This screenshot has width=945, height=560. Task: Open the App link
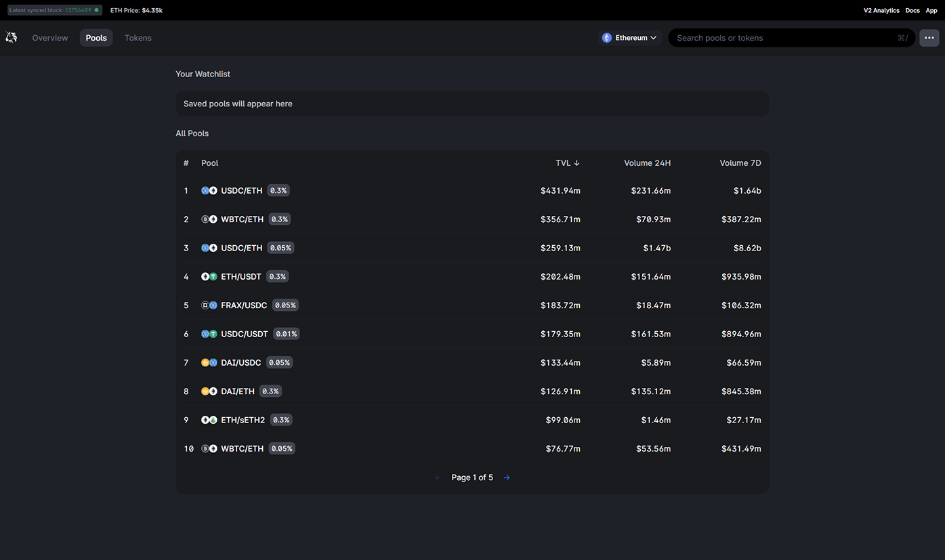point(931,10)
